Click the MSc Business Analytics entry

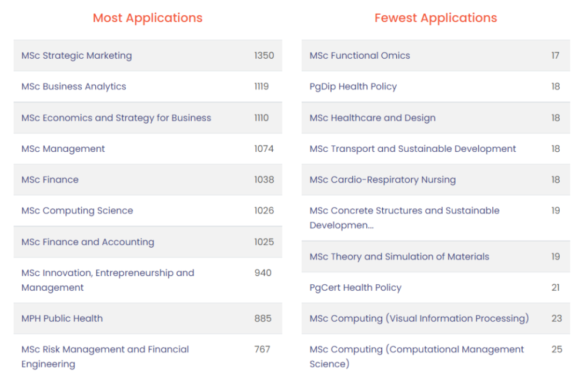tap(148, 86)
